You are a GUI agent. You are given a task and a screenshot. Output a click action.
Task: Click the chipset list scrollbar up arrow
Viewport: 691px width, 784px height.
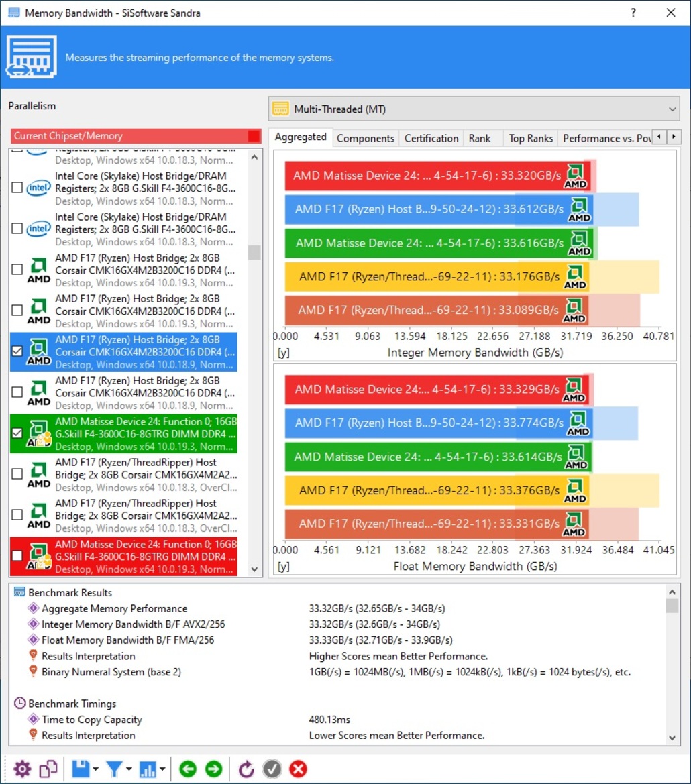254,157
